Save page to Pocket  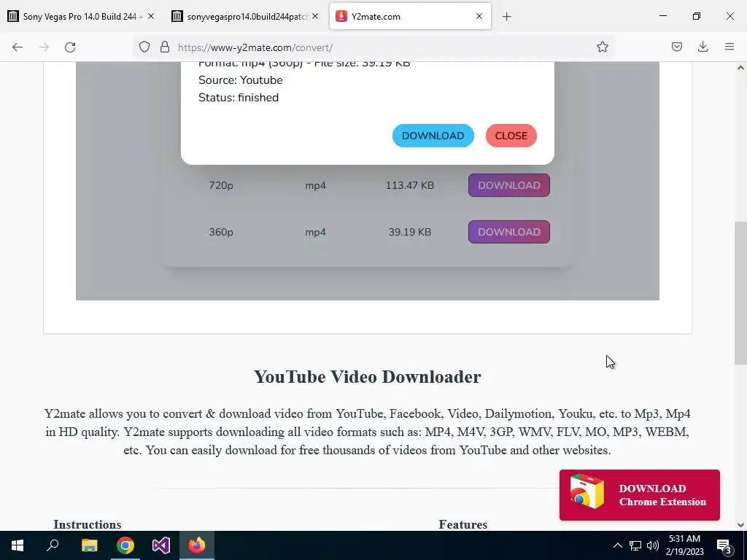(676, 47)
